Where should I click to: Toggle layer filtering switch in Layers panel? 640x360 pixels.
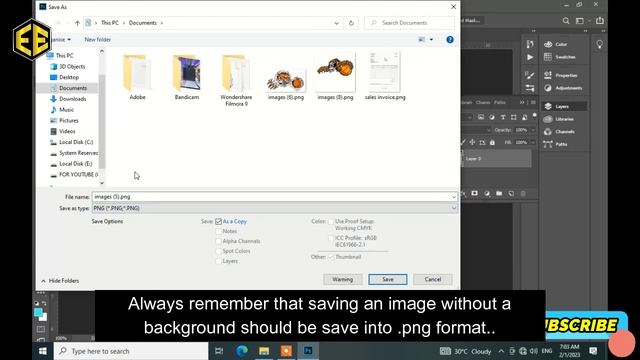[534, 116]
